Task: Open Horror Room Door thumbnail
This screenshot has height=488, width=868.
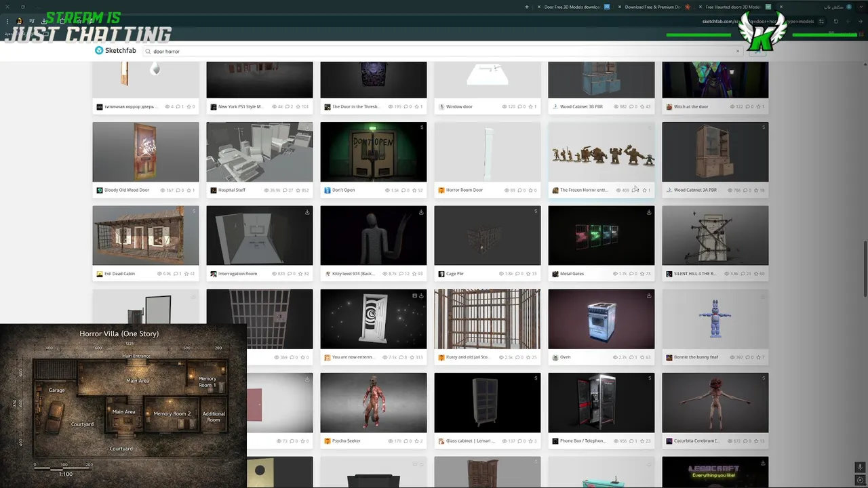Action: click(x=488, y=152)
